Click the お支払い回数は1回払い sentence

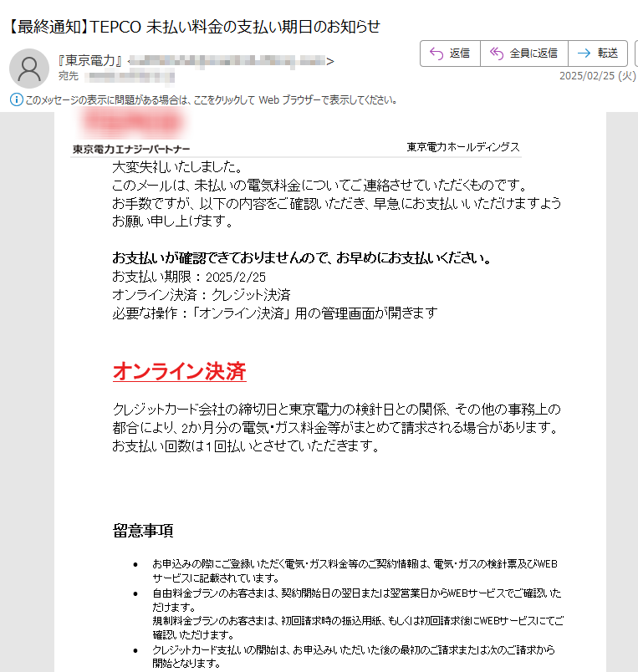click(246, 446)
